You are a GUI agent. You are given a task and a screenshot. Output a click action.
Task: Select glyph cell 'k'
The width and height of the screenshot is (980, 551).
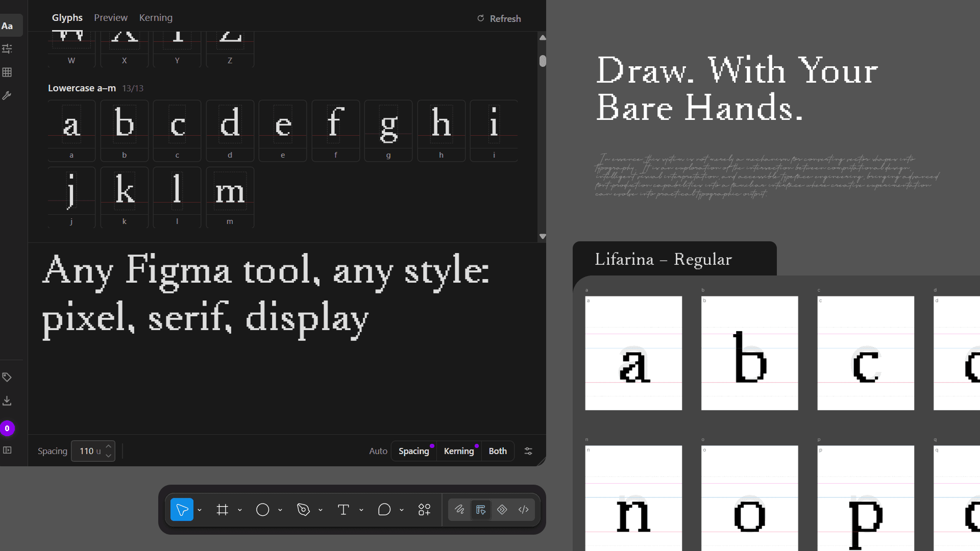(x=125, y=197)
